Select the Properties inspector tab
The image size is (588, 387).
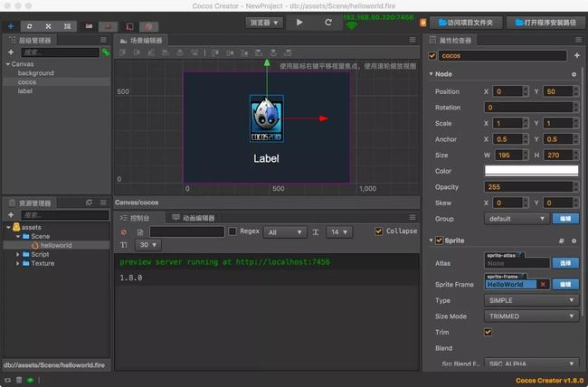point(450,40)
